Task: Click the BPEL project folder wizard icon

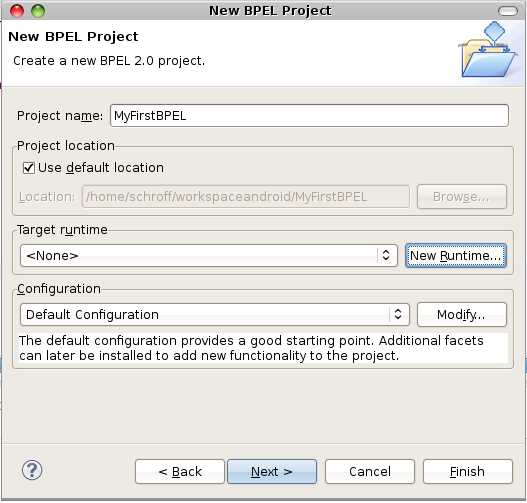Action: pyautogui.click(x=488, y=50)
